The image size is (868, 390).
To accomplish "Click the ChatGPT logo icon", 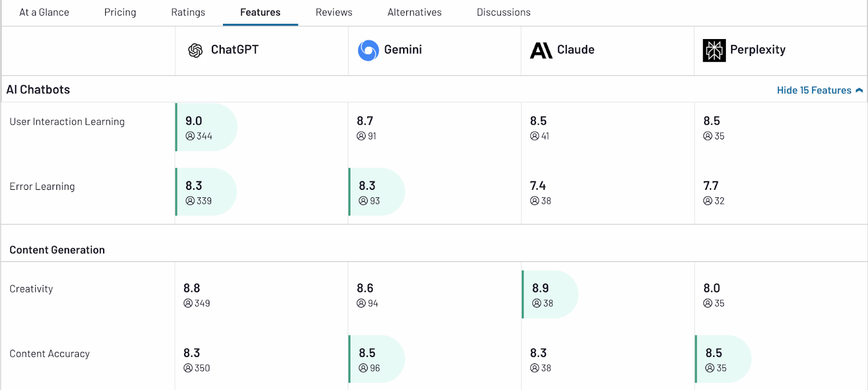I will click(x=195, y=50).
